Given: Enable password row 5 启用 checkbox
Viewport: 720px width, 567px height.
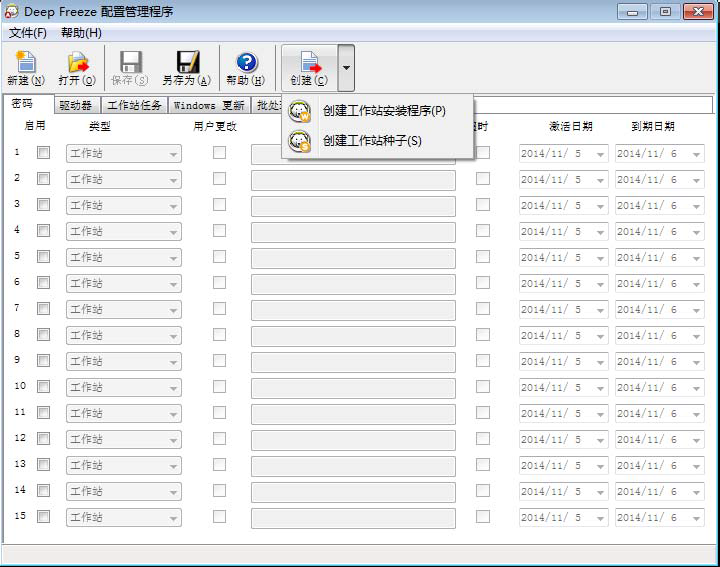Looking at the screenshot, I should 44,257.
